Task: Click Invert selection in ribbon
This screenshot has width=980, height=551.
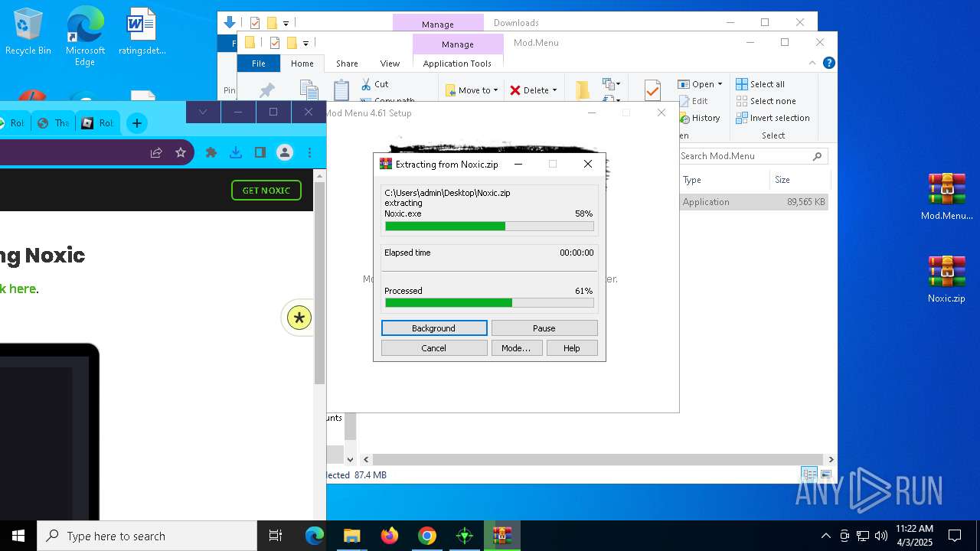Action: tap(773, 118)
